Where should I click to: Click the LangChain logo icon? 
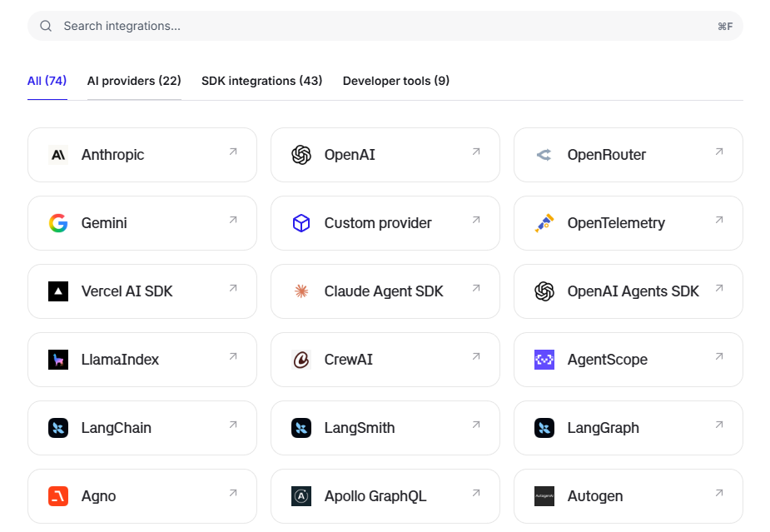point(58,428)
